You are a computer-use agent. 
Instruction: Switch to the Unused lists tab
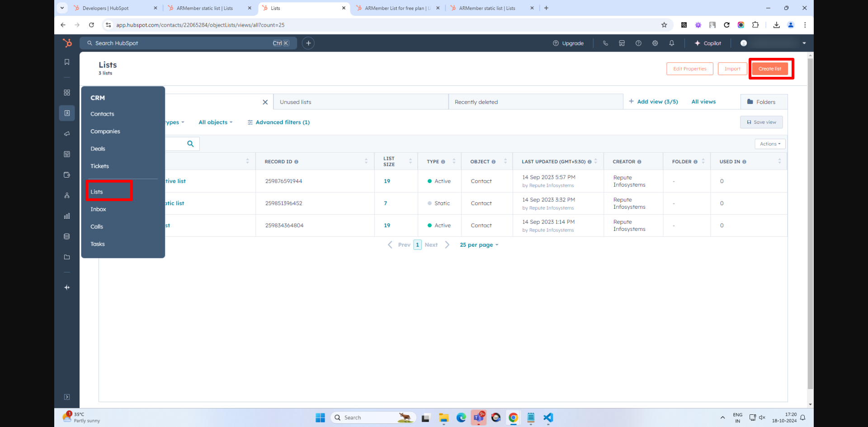tap(361, 102)
